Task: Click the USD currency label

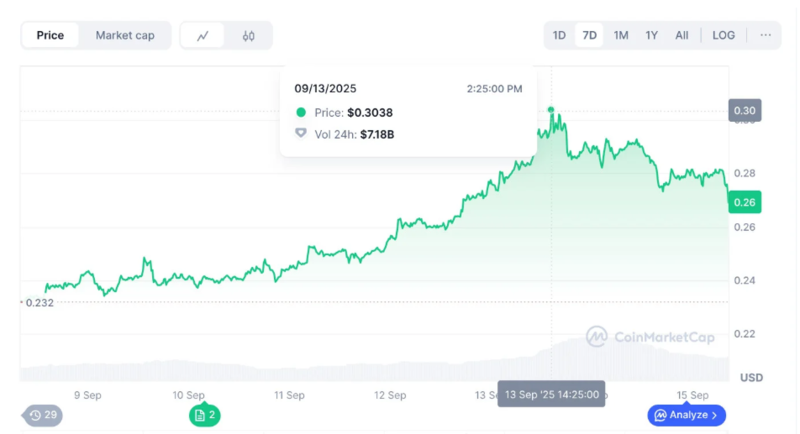Action: [751, 378]
